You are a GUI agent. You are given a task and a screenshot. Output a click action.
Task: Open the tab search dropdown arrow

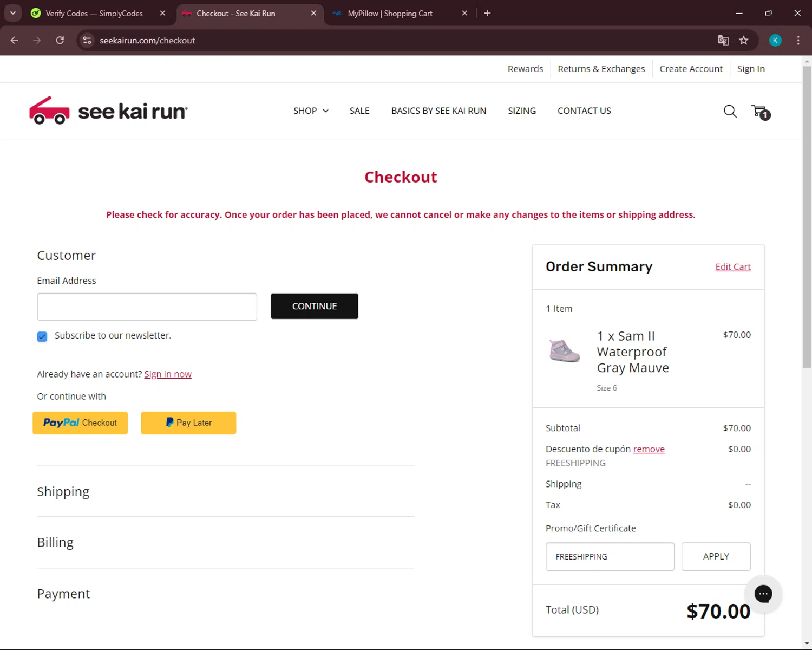(x=12, y=13)
